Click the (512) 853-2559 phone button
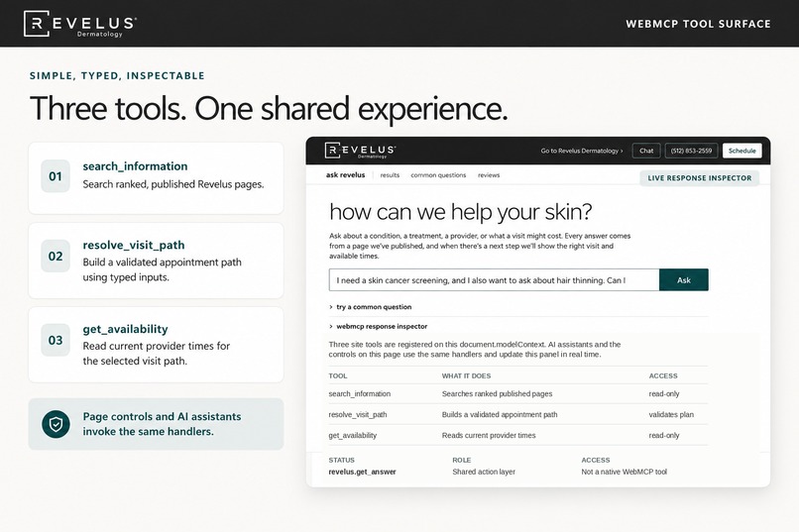Screen dimensions: 799x532 pyautogui.click(x=692, y=151)
